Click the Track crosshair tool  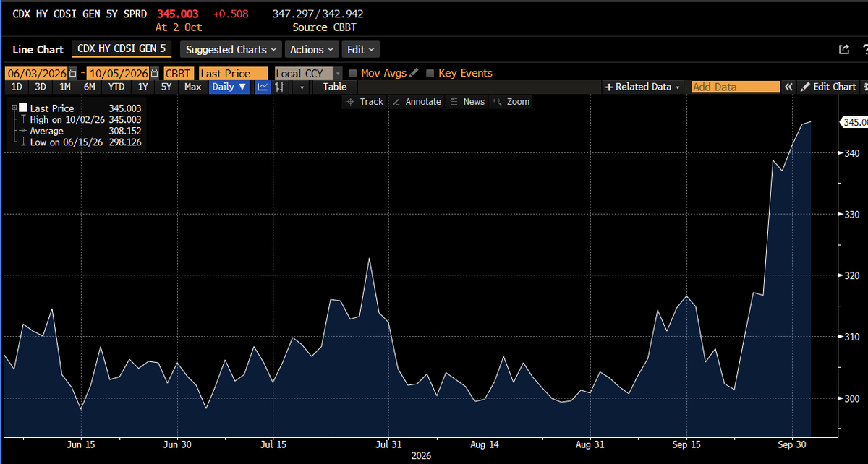pos(365,102)
